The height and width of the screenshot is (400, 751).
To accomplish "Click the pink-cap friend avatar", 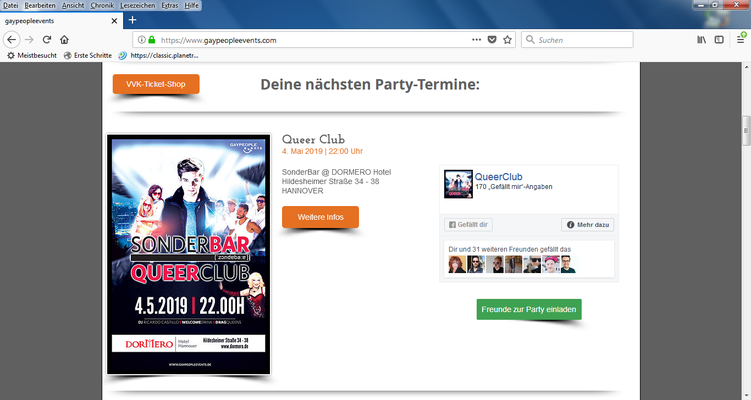I will click(550, 264).
